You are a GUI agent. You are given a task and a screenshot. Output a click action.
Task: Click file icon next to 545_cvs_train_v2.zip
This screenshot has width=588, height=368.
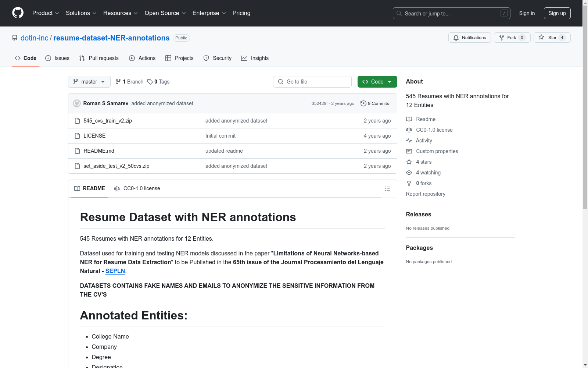77,121
